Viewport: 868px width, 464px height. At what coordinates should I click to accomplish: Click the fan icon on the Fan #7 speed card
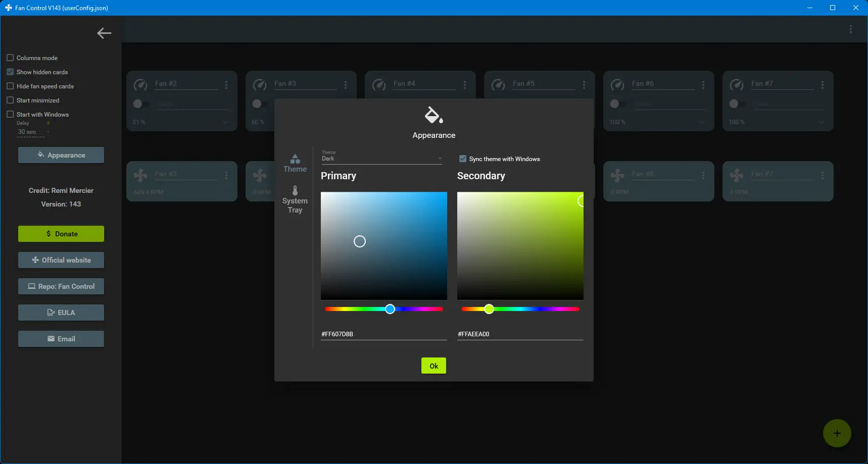tap(737, 175)
